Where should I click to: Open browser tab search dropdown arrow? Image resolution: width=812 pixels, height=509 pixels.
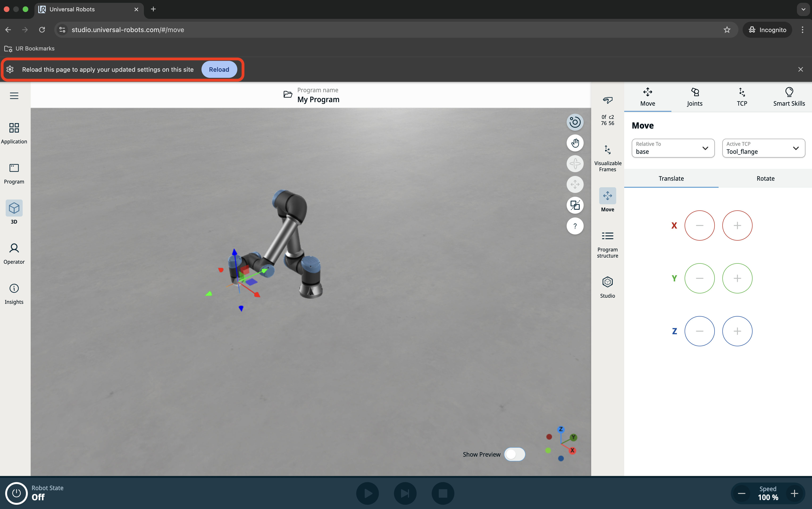click(803, 9)
